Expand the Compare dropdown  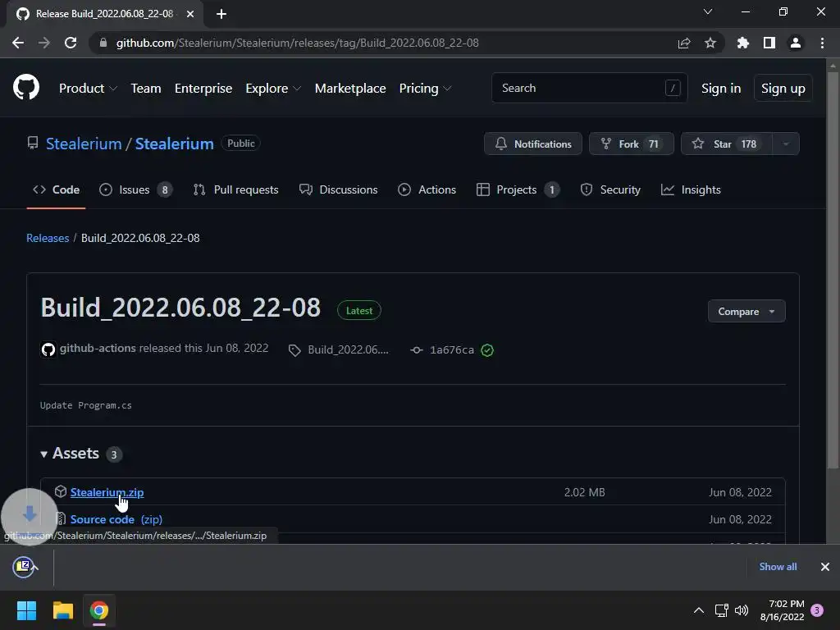tap(746, 311)
